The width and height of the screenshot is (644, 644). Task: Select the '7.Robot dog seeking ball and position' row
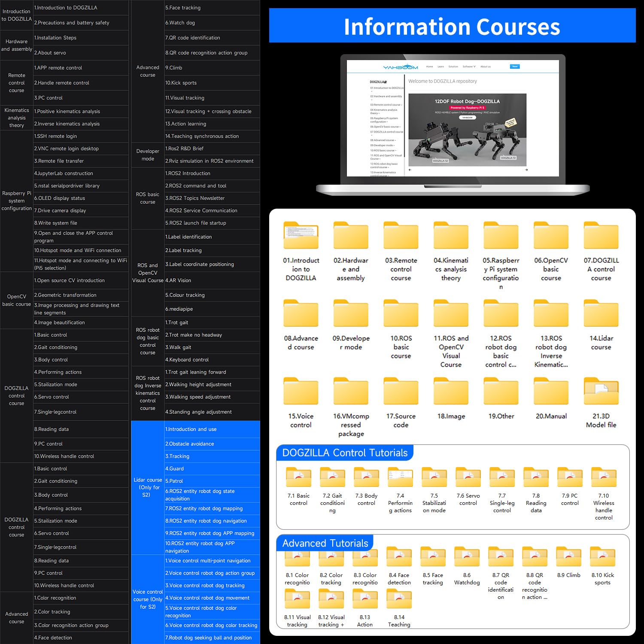[x=212, y=638]
